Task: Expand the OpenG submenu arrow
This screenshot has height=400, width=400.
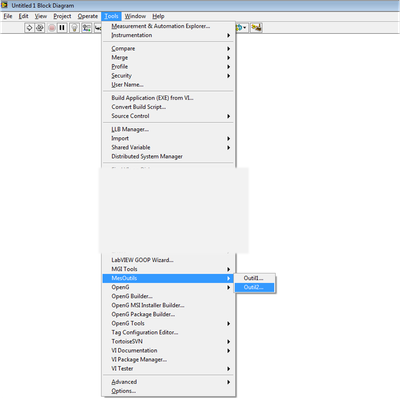Action: tap(228, 287)
